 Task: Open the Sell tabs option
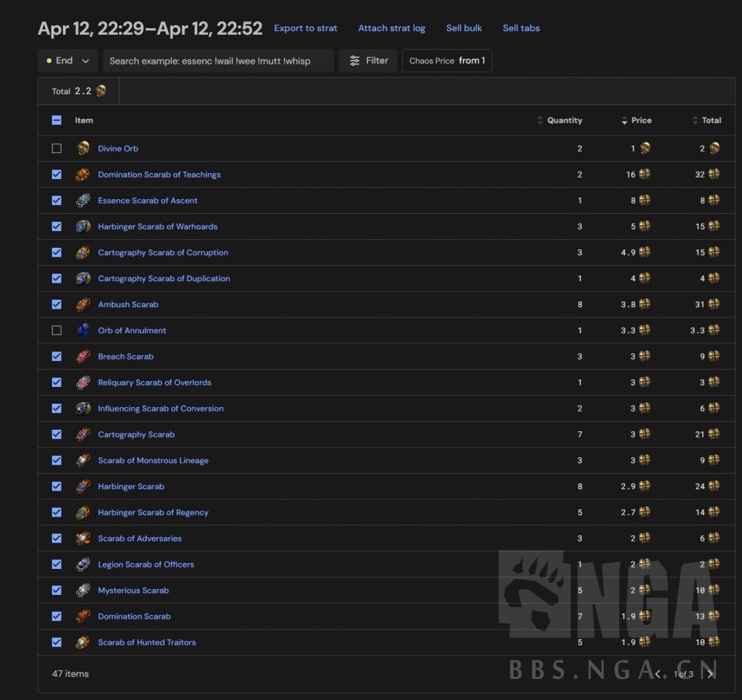click(x=521, y=28)
